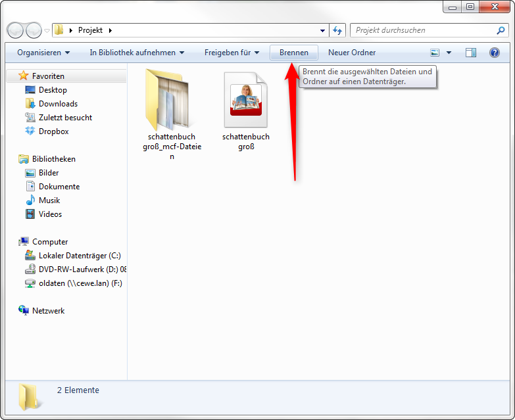This screenshot has height=420, width=515.
Task: Click the 2 Elemente status text
Action: (78, 390)
